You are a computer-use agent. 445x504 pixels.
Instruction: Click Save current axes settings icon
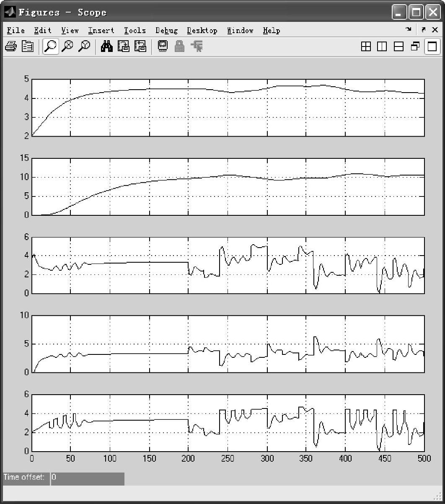tap(124, 47)
